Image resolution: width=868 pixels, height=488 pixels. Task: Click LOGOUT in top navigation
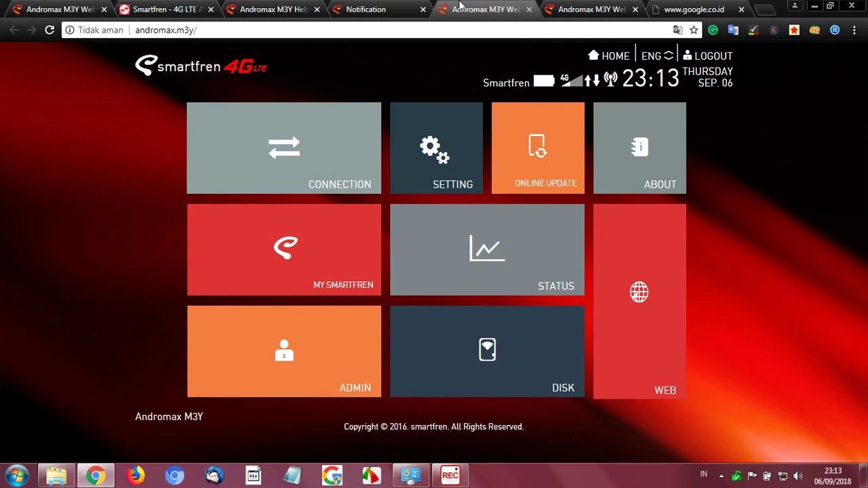pyautogui.click(x=707, y=56)
